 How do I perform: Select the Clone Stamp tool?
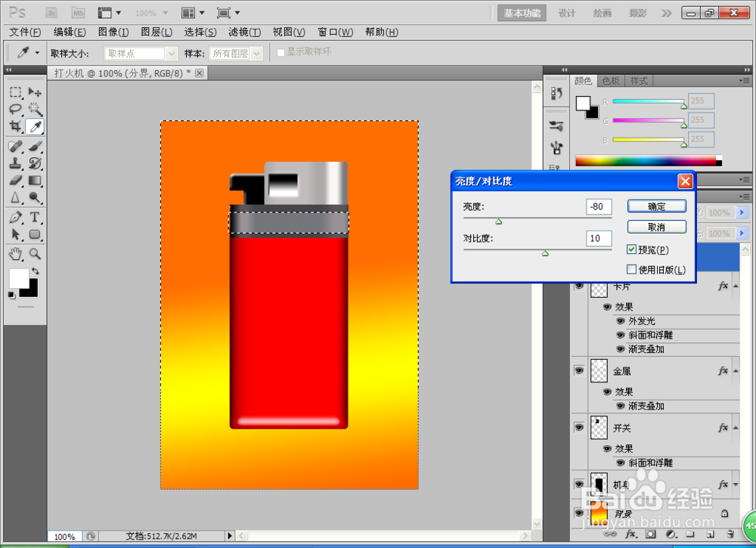(15, 163)
